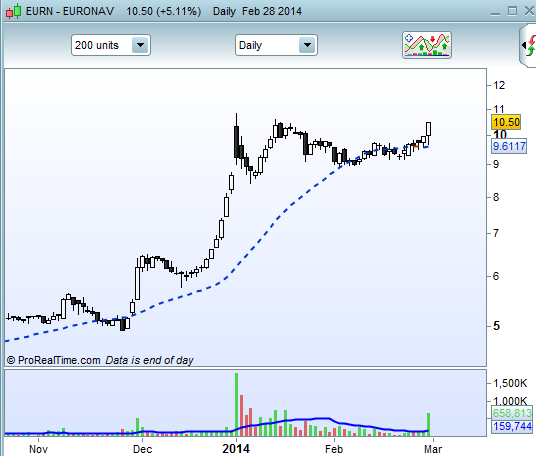Click the green 658,813 volume label

coord(512,413)
